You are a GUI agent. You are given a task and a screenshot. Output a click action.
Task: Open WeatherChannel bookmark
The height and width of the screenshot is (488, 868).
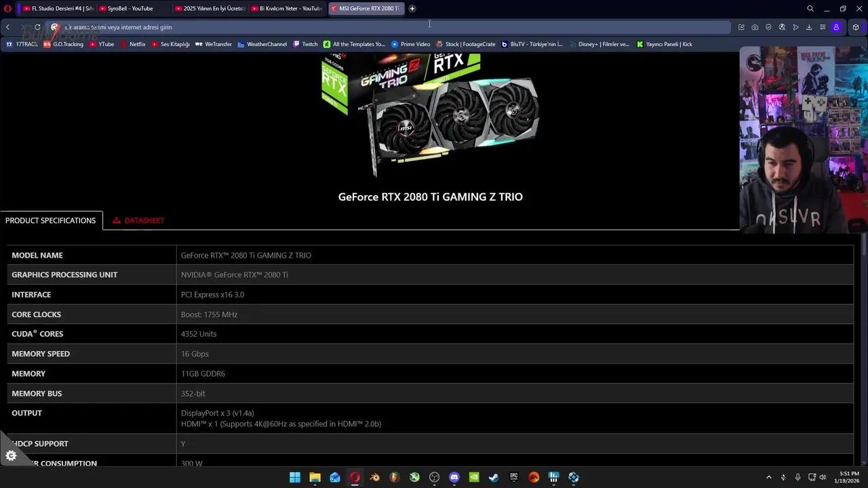[x=262, y=44]
